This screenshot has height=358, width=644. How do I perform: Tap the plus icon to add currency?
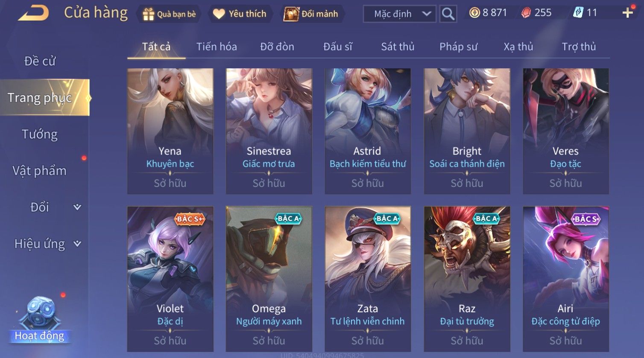coord(627,13)
